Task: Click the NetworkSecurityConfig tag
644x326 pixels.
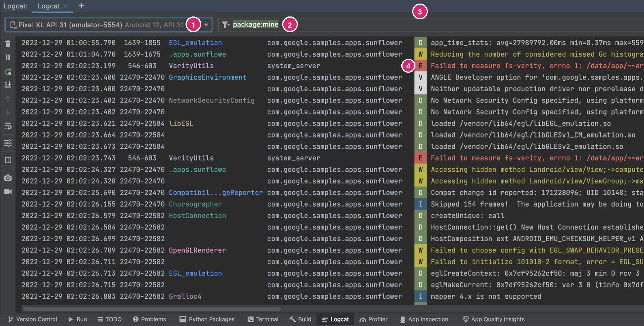Action: [x=212, y=100]
